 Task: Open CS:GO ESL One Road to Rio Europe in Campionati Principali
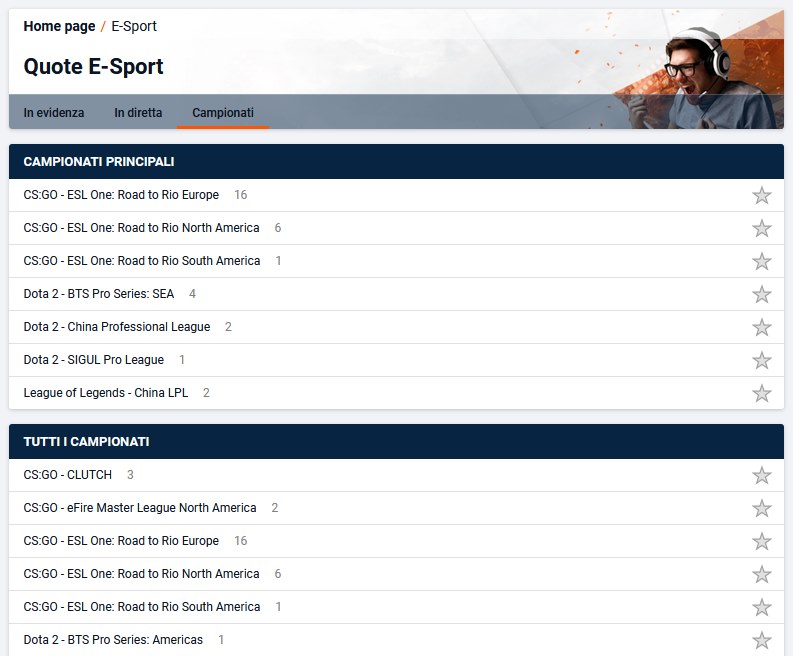click(121, 195)
